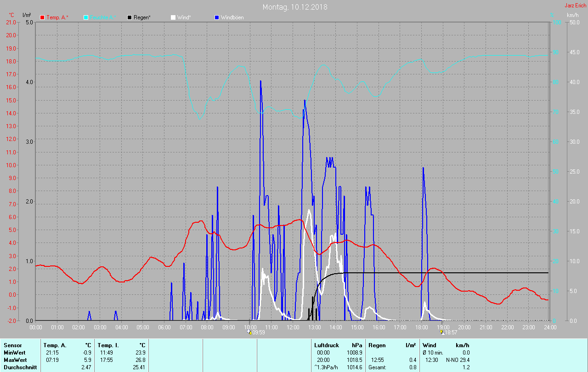Select the 'Feuchte A.*' legend label

click(102, 17)
